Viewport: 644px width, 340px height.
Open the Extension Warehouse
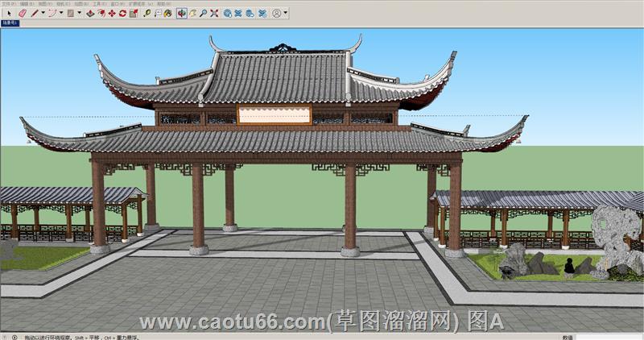click(x=238, y=13)
